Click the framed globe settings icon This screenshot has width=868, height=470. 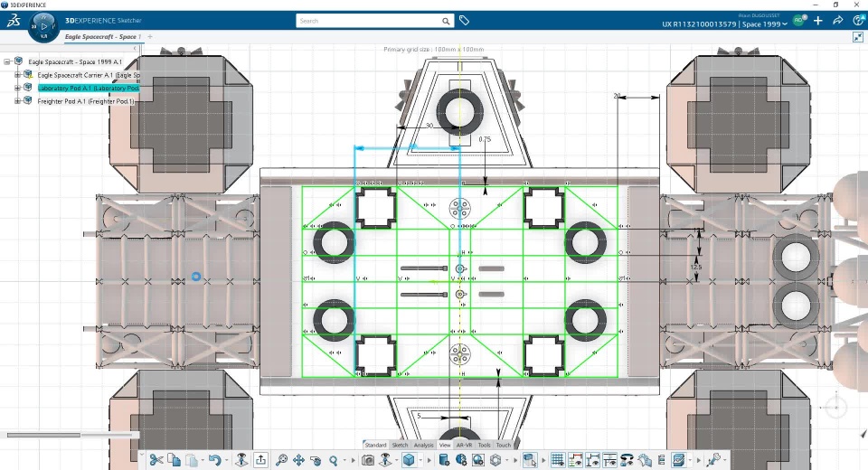click(478, 460)
